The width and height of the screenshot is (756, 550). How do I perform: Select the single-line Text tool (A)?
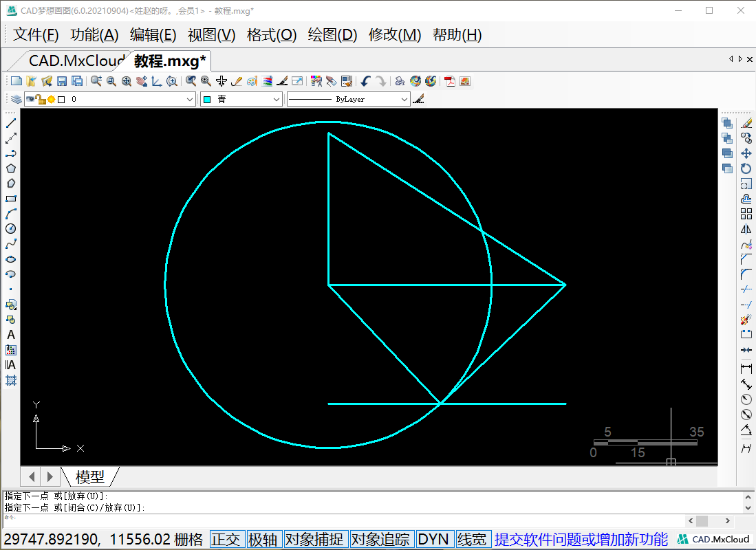(11, 335)
